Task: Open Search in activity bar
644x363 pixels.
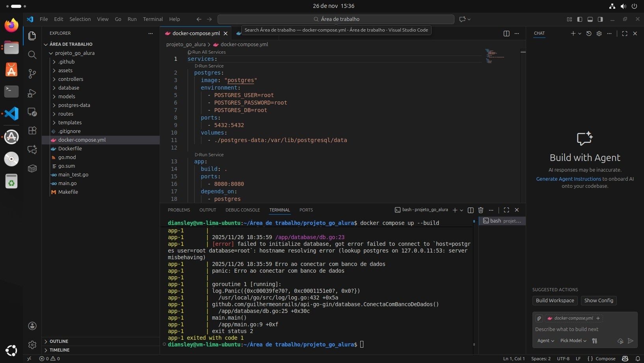Action: [x=32, y=55]
